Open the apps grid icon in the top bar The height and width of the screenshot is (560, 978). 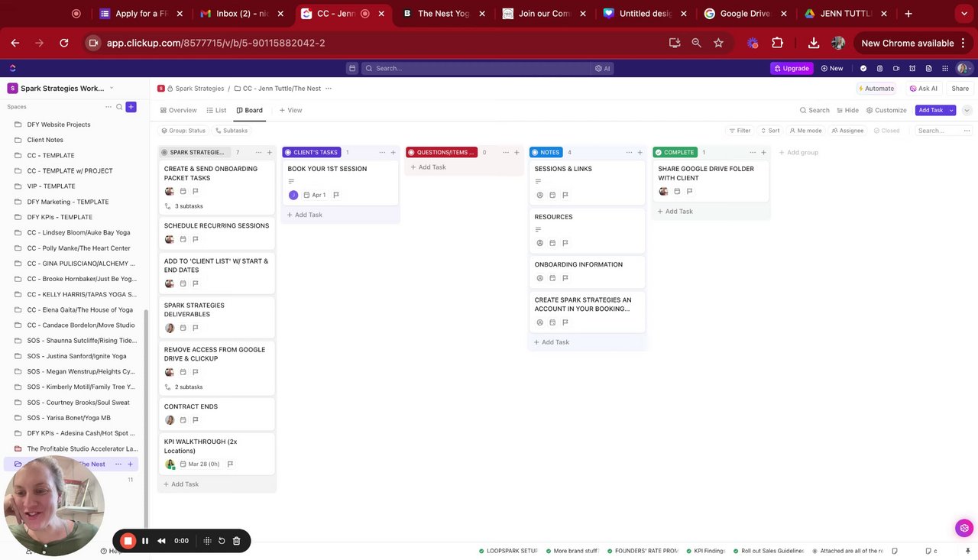pos(945,68)
